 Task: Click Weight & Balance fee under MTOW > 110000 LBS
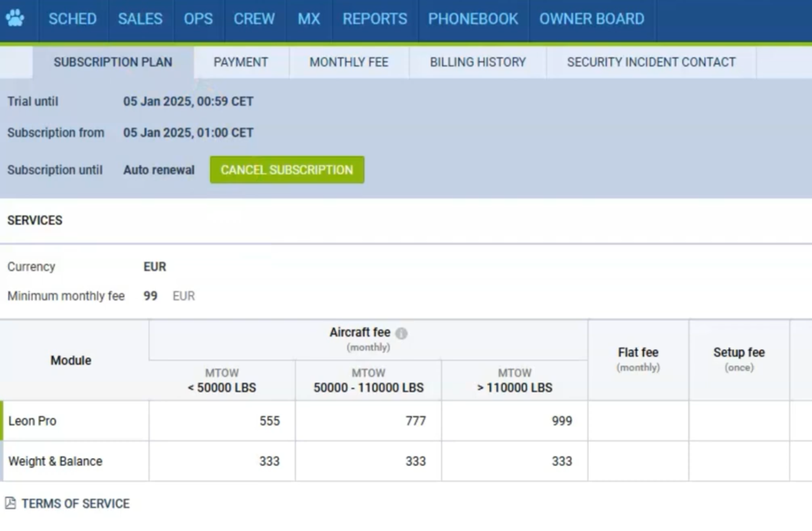pyautogui.click(x=562, y=461)
